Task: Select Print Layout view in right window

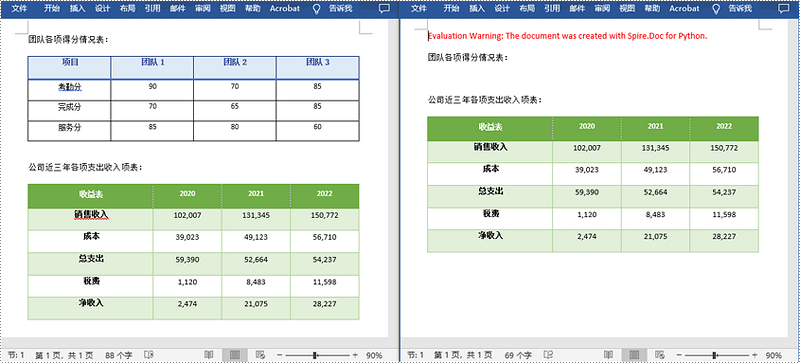Action: pyautogui.click(x=634, y=354)
